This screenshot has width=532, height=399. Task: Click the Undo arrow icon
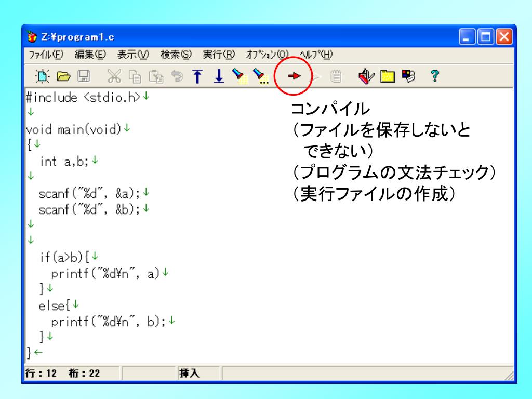(177, 76)
